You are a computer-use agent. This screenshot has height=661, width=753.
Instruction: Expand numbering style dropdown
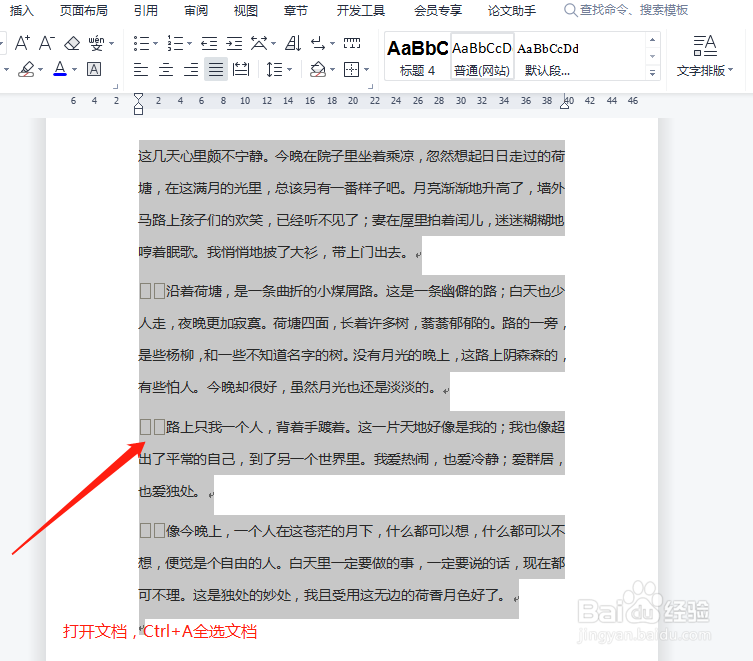[189, 44]
